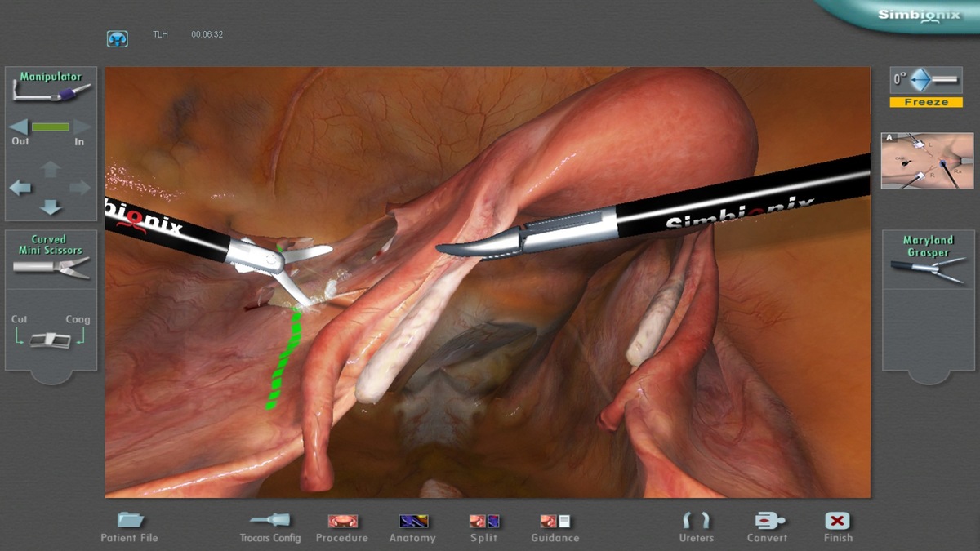Image resolution: width=980 pixels, height=551 pixels.
Task: Open the trocar placement thumbnail
Action: (x=928, y=161)
